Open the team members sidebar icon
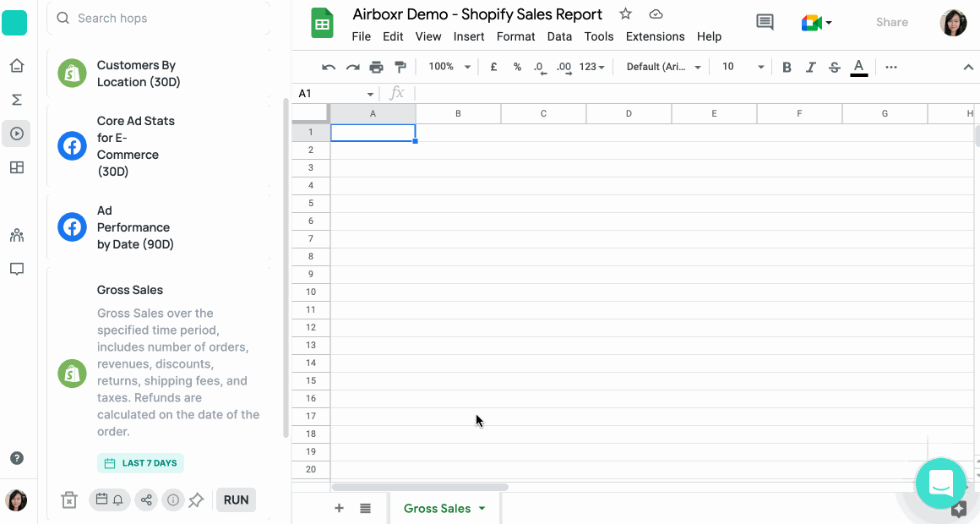The image size is (980, 524). pos(17,236)
